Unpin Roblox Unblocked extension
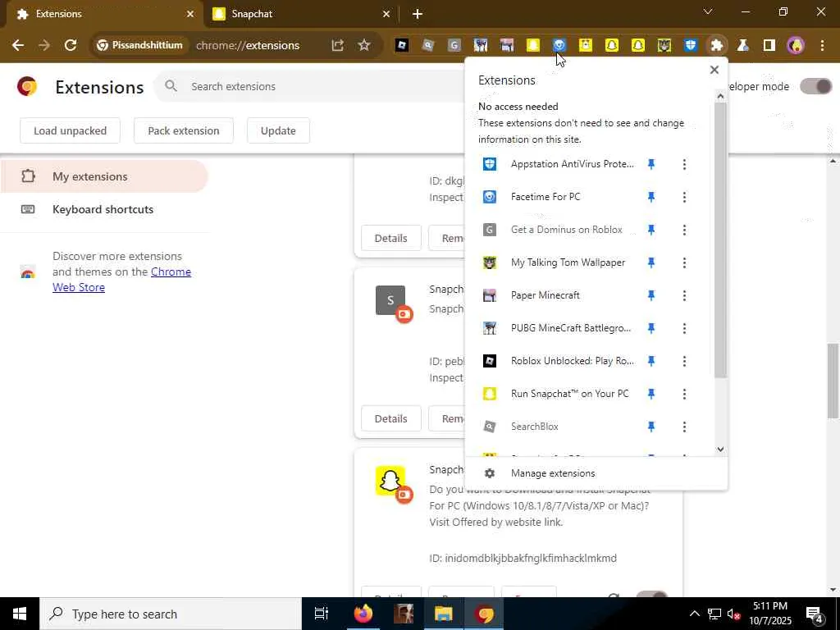Viewport: 840px width, 630px height. (x=651, y=361)
